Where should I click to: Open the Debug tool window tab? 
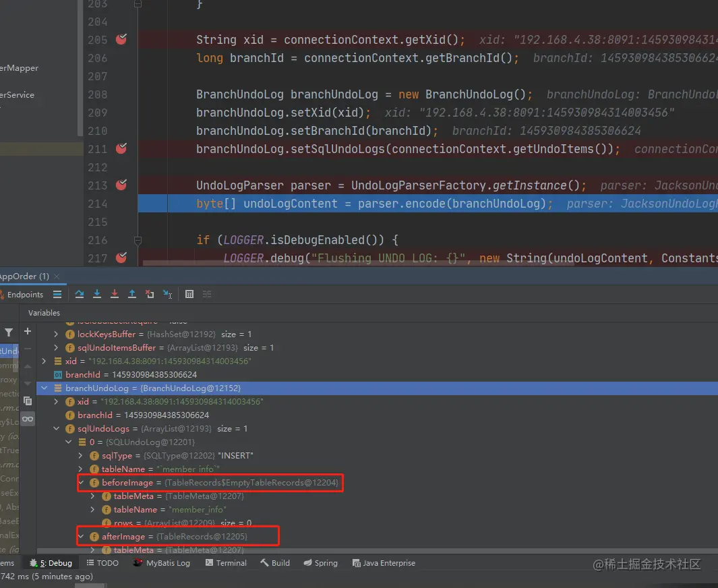tap(51, 563)
